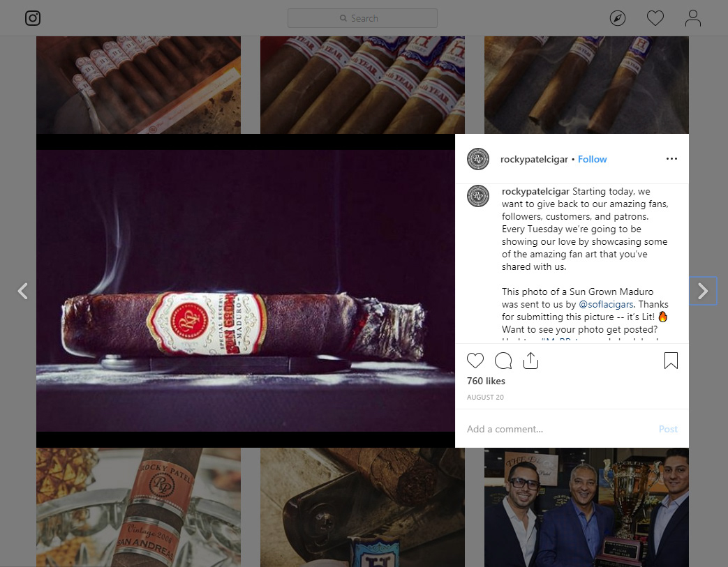View who liked via 760 likes

click(486, 381)
